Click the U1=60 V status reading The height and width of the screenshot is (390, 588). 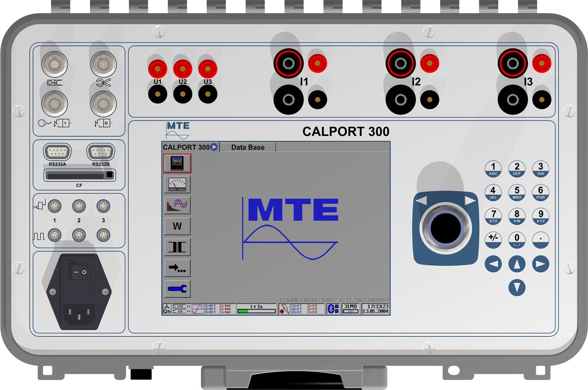[x=209, y=306]
